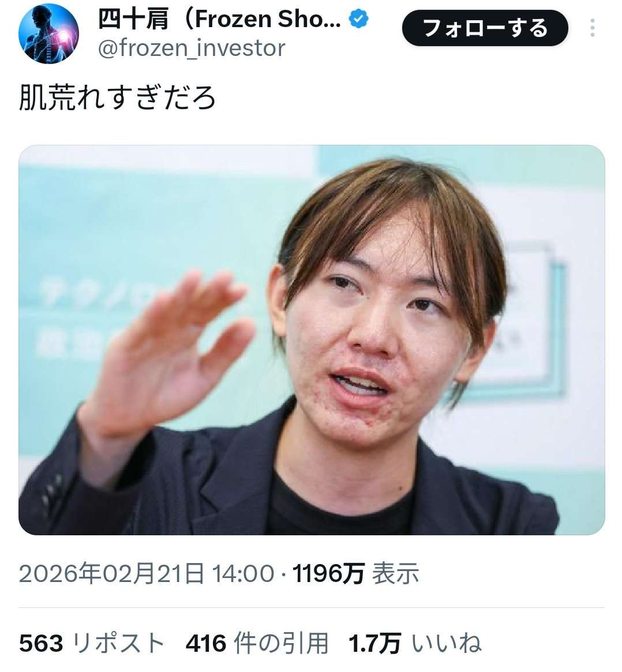Open the 四十肩 profile avatar picture
622x672 pixels.
tap(48, 34)
